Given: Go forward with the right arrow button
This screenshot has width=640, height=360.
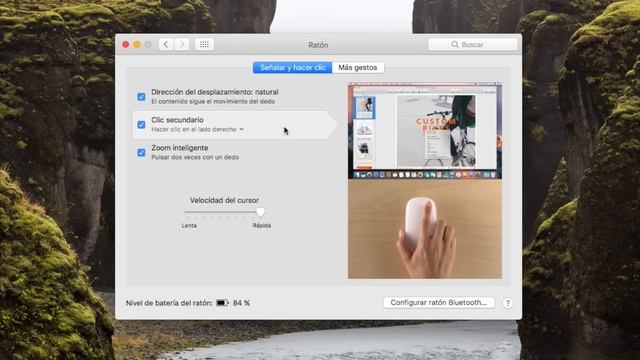Looking at the screenshot, I should 182,44.
